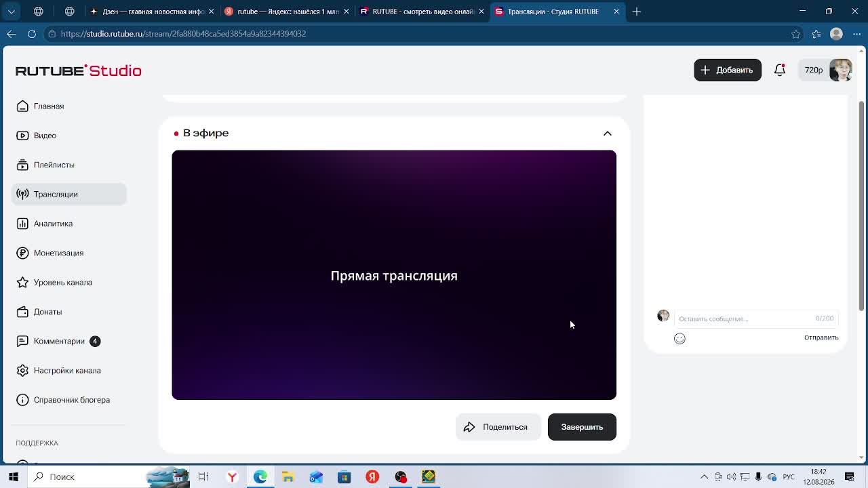Viewport: 868px width, 488px height.
Task: Open the browser profile icon
Action: (837, 34)
